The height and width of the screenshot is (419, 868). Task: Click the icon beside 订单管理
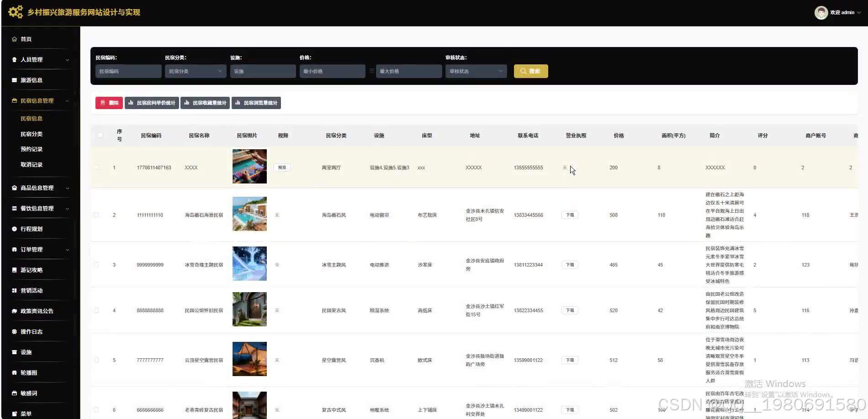pyautogui.click(x=14, y=250)
